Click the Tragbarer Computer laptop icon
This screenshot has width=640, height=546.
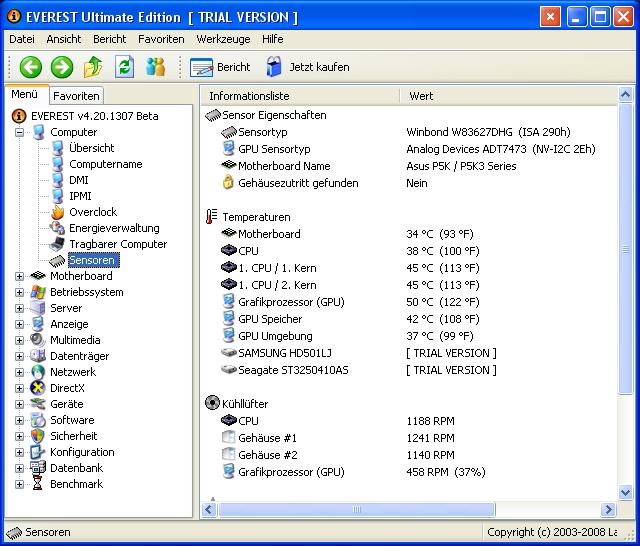click(x=57, y=244)
